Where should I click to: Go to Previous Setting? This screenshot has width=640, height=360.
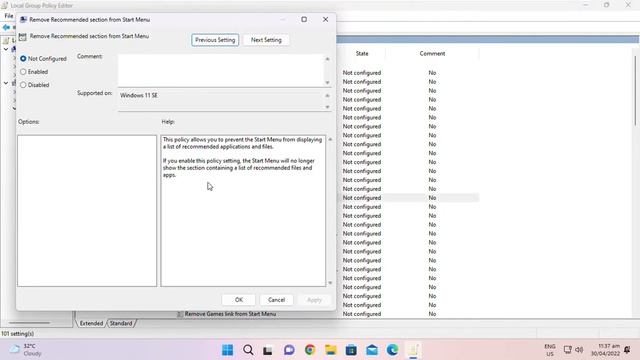click(x=215, y=40)
